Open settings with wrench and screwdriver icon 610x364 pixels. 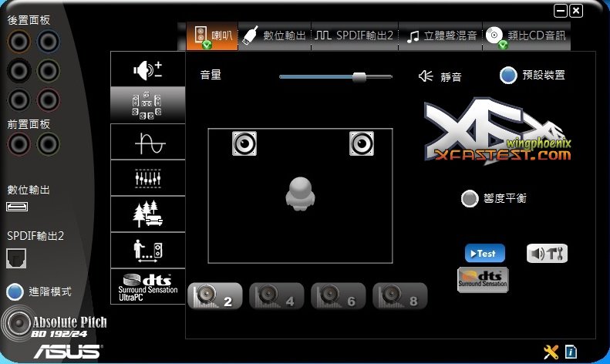[551, 352]
